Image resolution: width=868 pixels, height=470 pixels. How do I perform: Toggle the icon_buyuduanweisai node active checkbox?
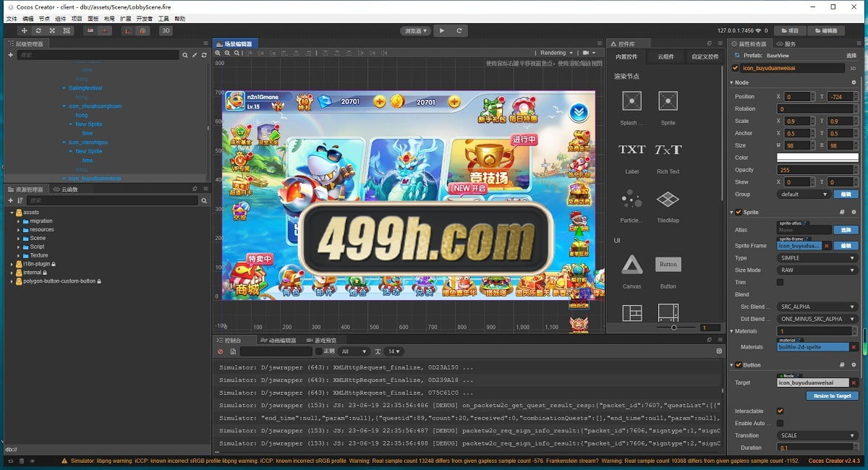point(736,68)
